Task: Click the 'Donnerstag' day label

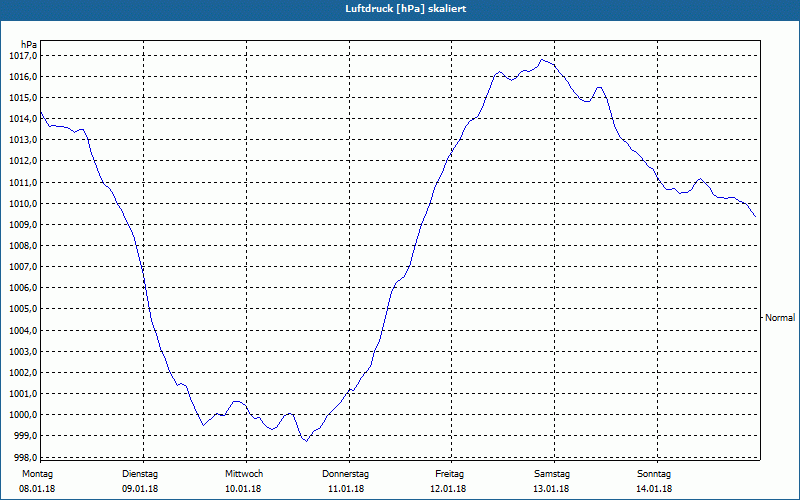Action: 345,474
